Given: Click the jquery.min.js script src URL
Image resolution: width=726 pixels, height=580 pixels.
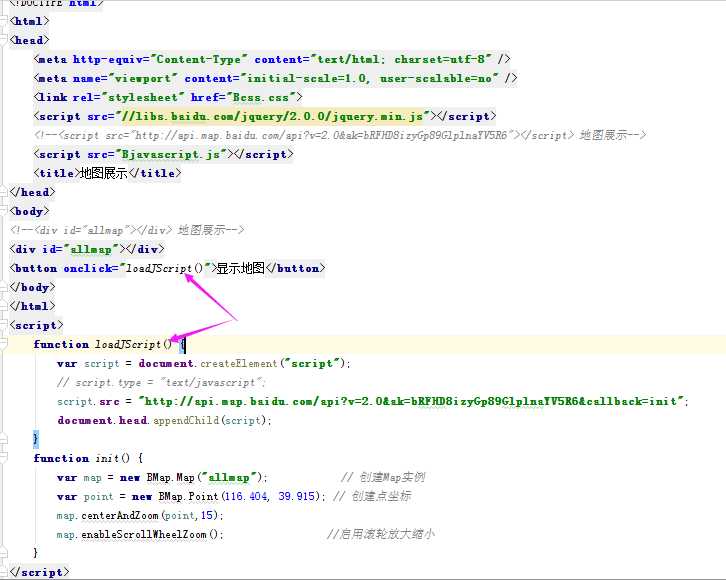Looking at the screenshot, I should [x=272, y=116].
